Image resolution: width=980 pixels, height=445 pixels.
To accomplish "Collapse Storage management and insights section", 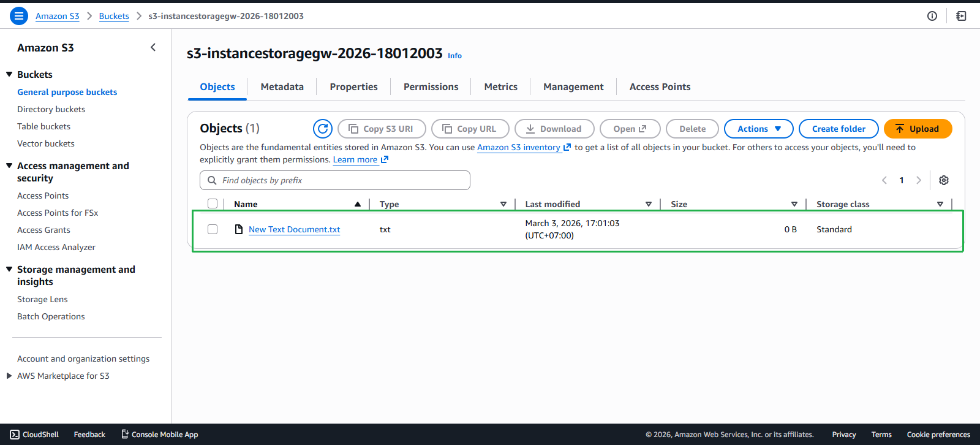I will coord(9,269).
